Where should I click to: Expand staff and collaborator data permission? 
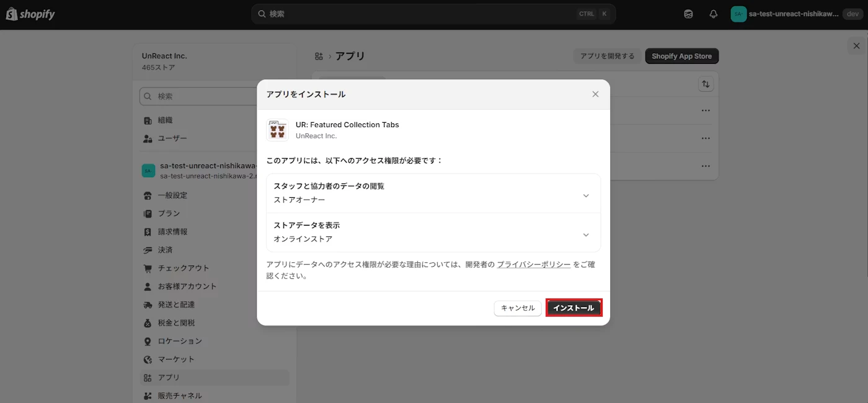(x=433, y=193)
